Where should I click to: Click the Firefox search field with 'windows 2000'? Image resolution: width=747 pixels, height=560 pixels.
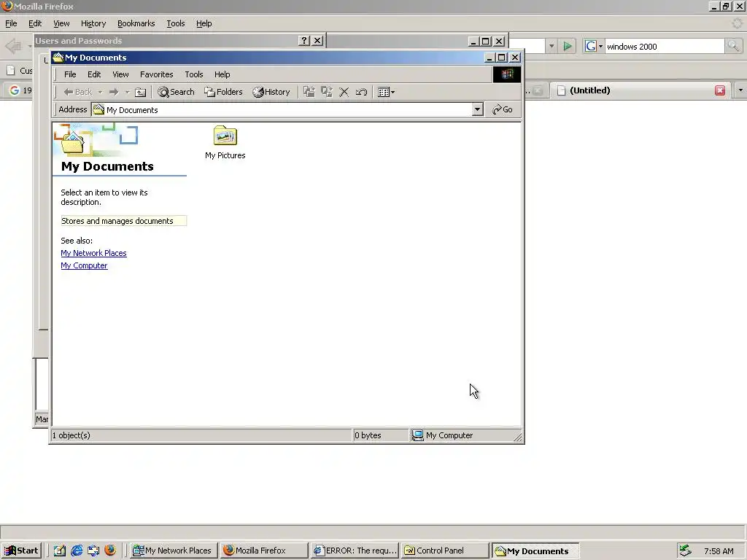(x=665, y=46)
